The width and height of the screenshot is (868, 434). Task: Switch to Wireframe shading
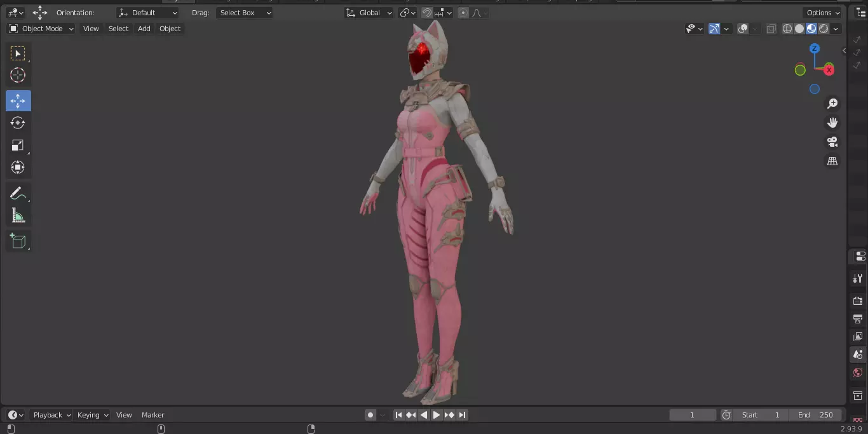[787, 29]
